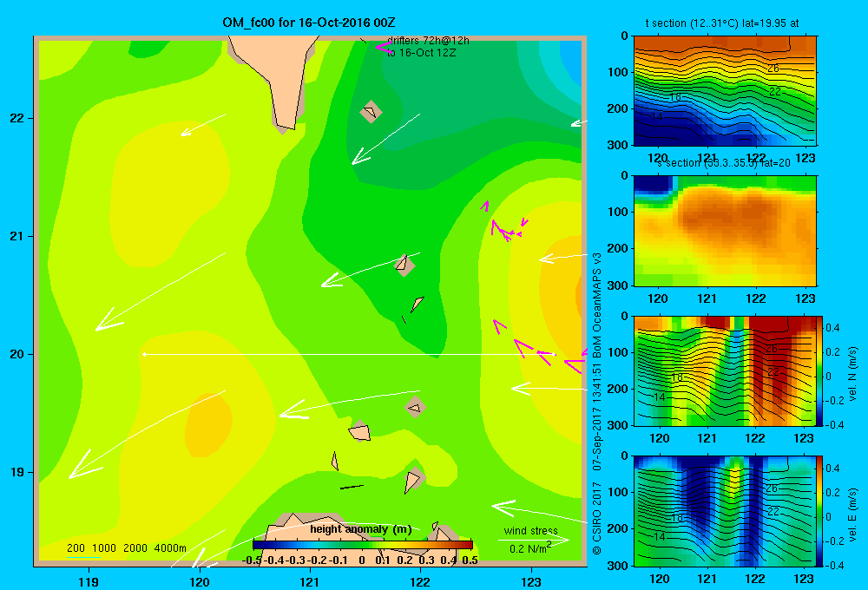This screenshot has width=868, height=590.
Task: Click the '-0.4' bottom tick of the vel. E scale
Action: pyautogui.click(x=833, y=565)
